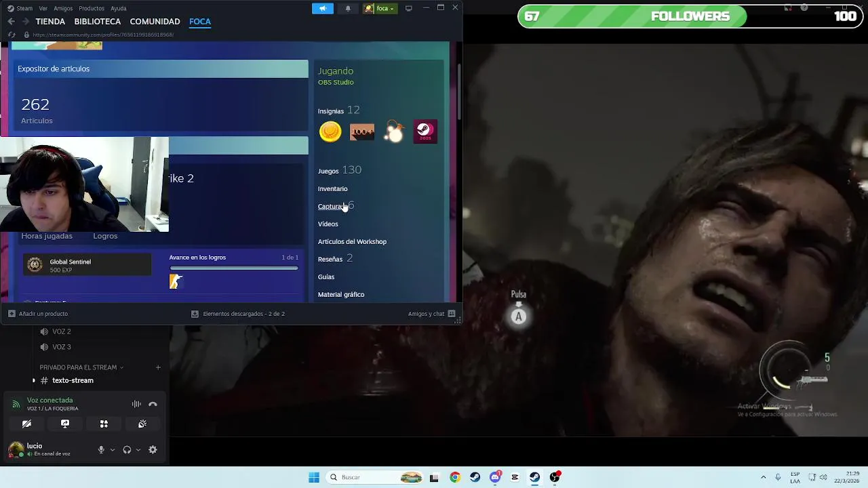Go to FOCA profile tab
The width and height of the screenshot is (868, 488).
click(200, 22)
